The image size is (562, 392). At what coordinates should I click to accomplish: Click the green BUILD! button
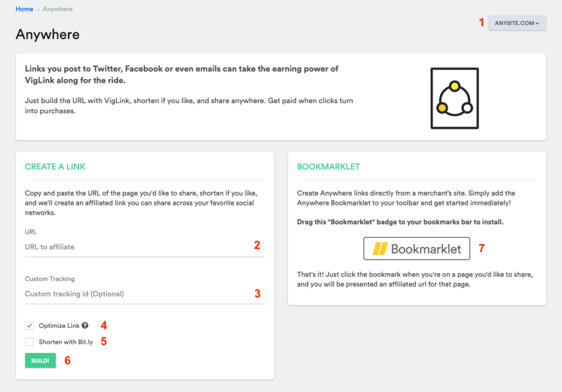pos(40,361)
